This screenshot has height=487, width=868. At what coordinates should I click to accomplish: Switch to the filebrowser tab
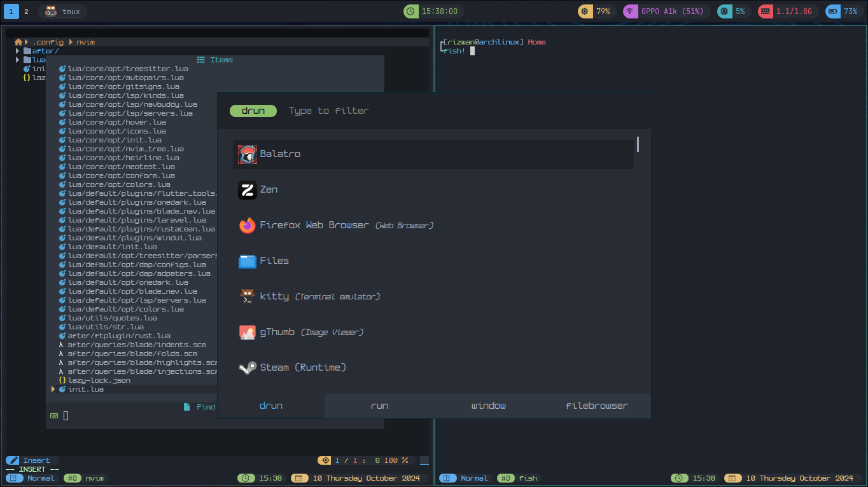pos(596,405)
